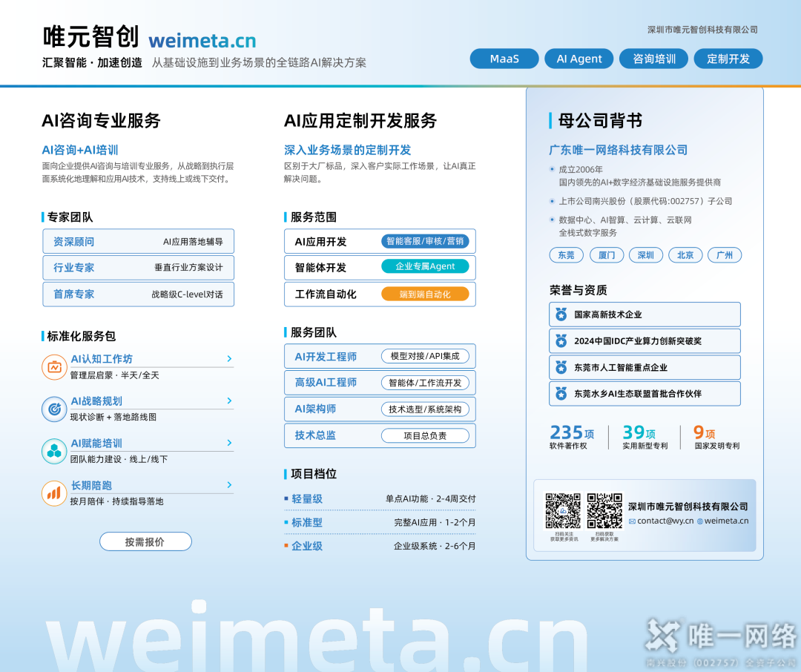The image size is (801, 672).
Task: Click the 厦门 city tag
Action: [x=607, y=255]
